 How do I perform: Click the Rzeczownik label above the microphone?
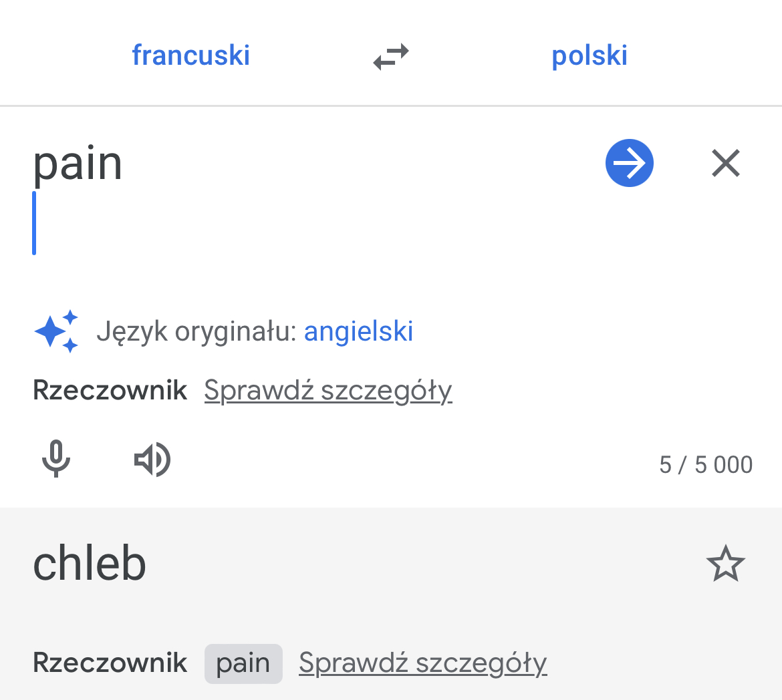(110, 390)
